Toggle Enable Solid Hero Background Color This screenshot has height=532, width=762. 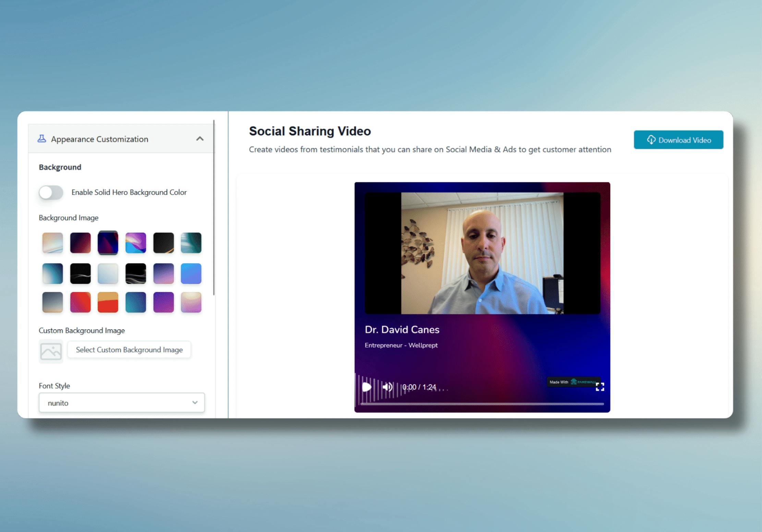[x=51, y=192]
